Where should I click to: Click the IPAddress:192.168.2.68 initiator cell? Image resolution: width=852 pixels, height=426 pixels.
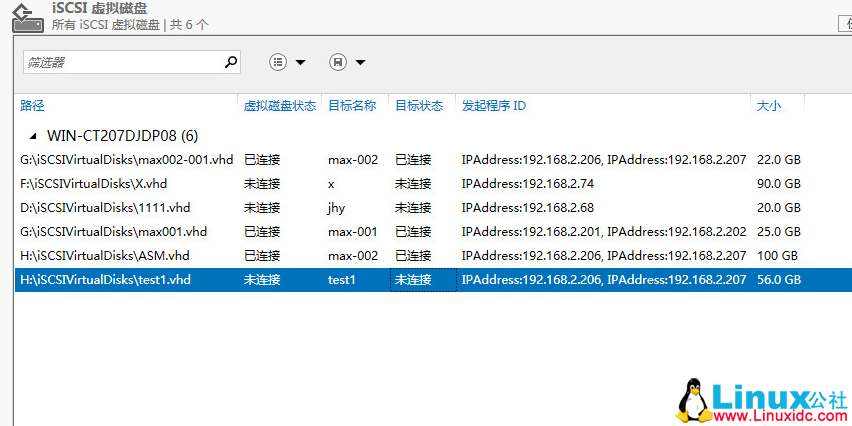click(x=528, y=208)
